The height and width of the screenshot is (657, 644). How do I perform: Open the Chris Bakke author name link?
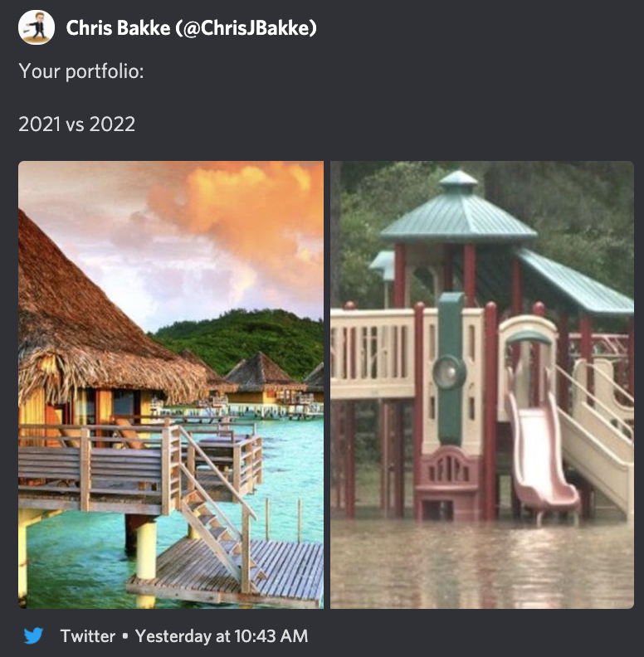point(118,28)
